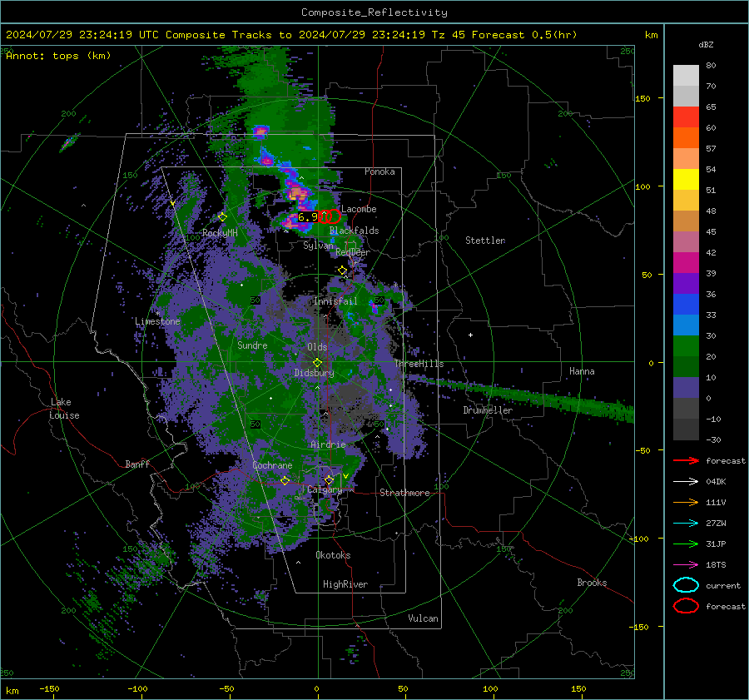Click the yellow diamond marker south of RedDeer
This screenshot has width=749, height=700.
pos(343,271)
